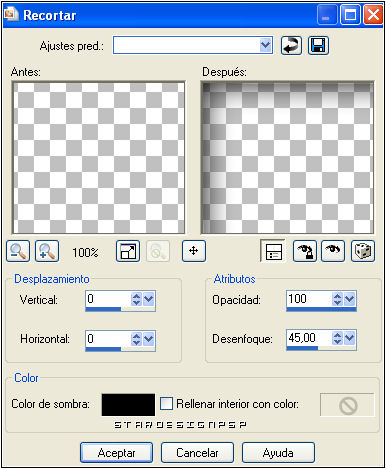Click the disabled interior fill color swatch
Image resolution: width=386 pixels, height=469 pixels.
[347, 405]
